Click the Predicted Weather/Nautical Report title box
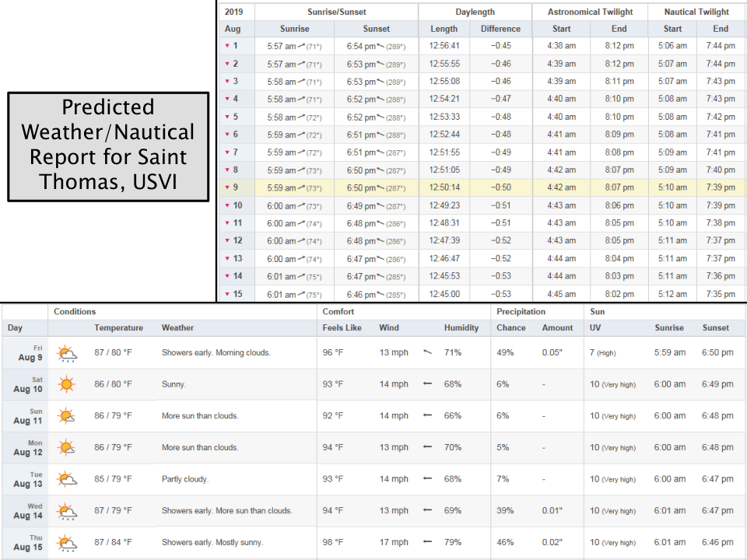Image resolution: width=747 pixels, height=560 pixels. [108, 147]
